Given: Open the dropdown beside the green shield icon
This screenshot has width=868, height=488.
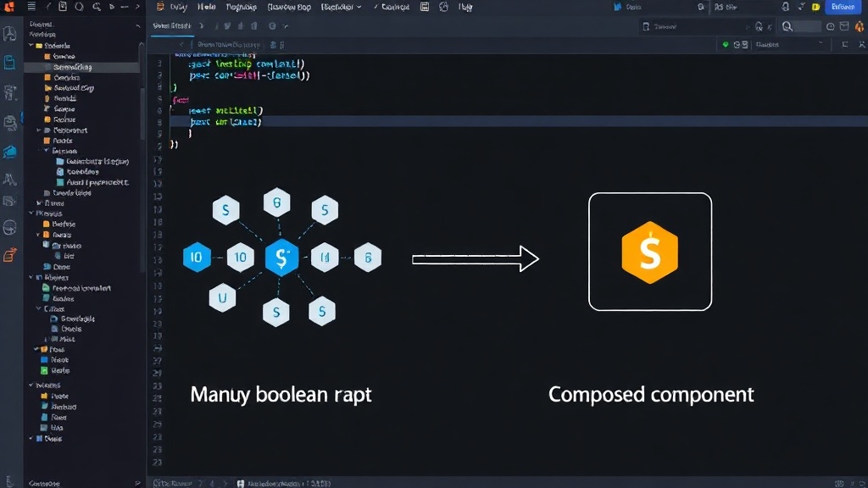Looking at the screenshot, I should point(791,44).
